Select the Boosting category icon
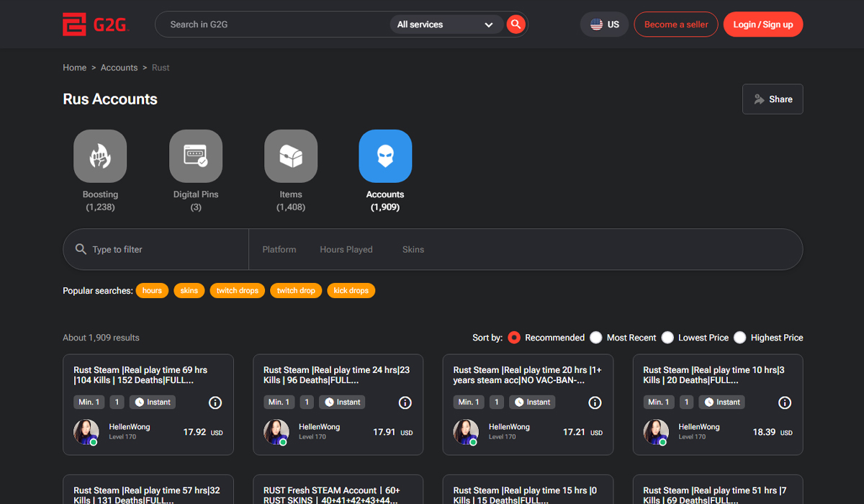864x504 pixels. (100, 156)
